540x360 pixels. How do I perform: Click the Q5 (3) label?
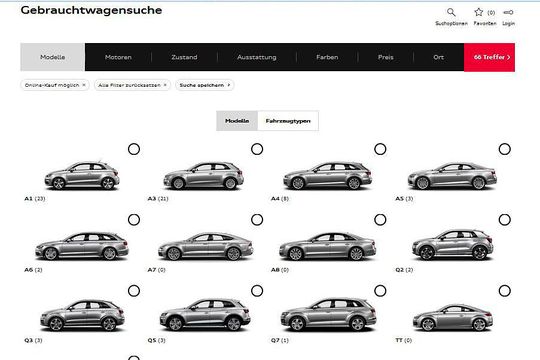tap(156, 340)
